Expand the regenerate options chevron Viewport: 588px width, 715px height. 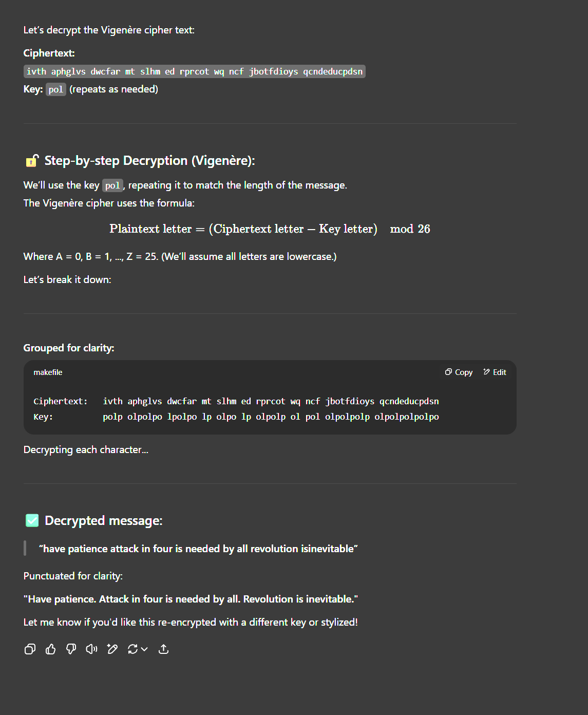coord(145,649)
